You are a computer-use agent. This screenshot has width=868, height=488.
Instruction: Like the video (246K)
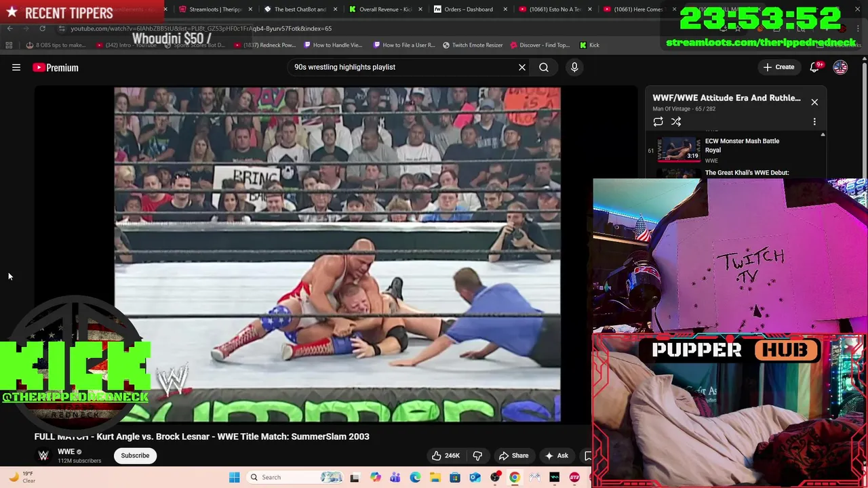[x=446, y=455]
